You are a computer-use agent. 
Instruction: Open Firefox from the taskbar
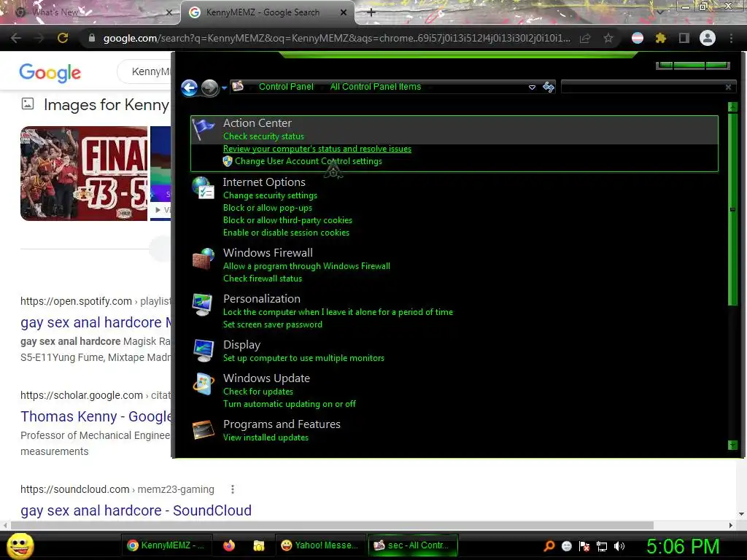229,545
